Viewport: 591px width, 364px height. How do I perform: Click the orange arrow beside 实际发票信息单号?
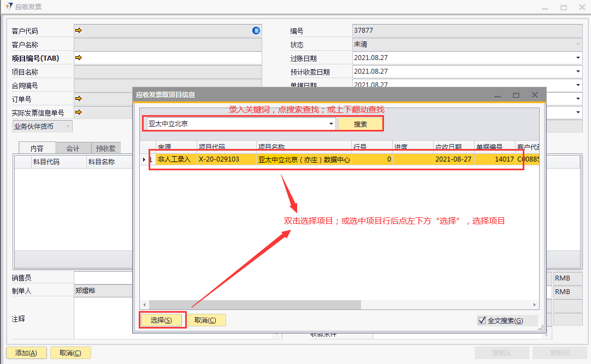(78, 112)
